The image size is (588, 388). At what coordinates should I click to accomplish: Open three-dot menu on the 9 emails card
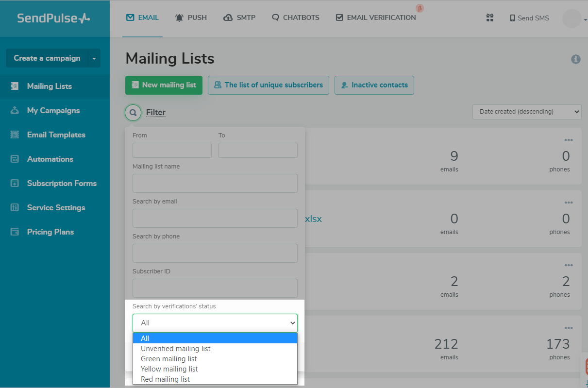coord(569,140)
